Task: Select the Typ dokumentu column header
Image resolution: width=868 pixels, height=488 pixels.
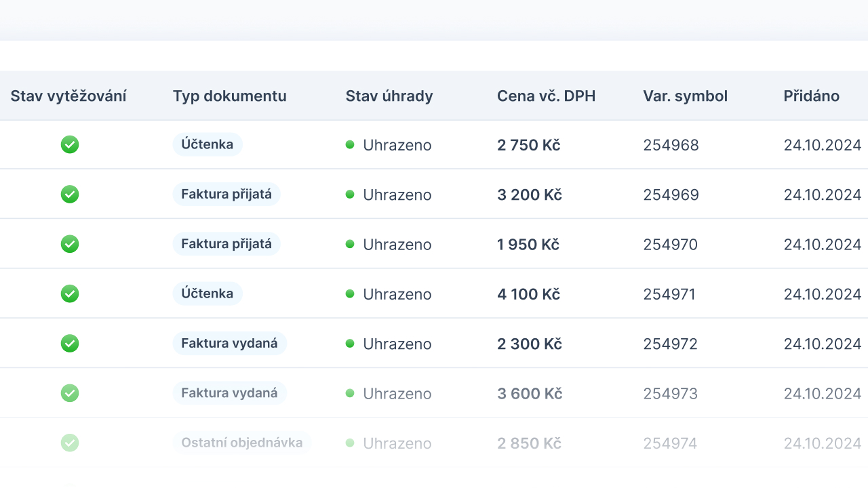Action: pos(229,96)
